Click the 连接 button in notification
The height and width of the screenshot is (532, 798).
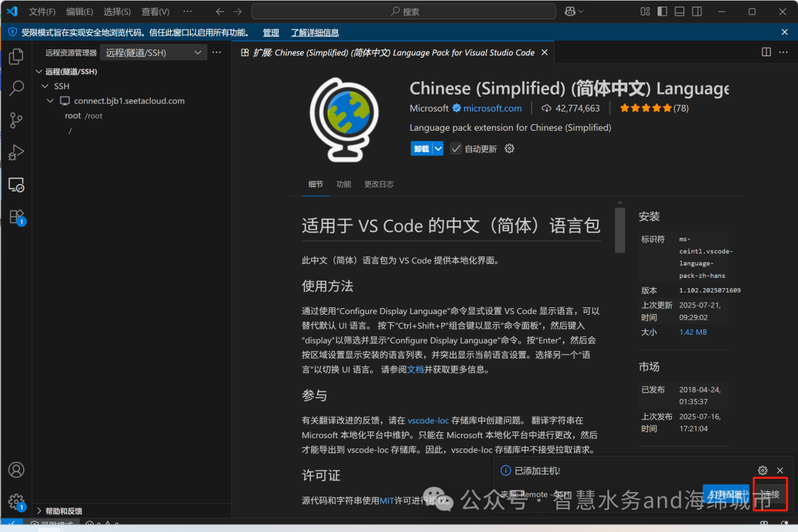(770, 494)
